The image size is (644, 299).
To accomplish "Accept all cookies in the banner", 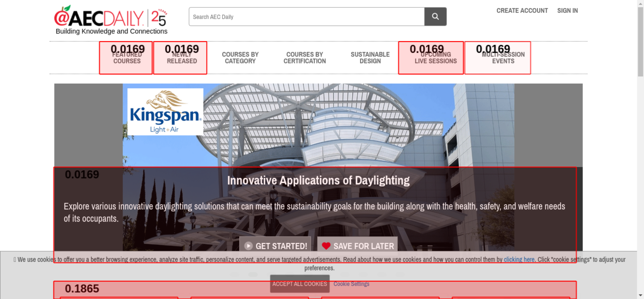I will 299,284.
